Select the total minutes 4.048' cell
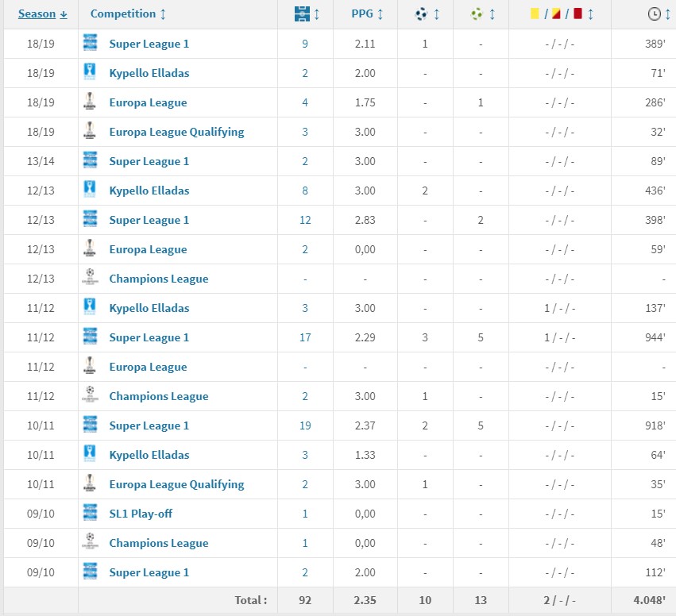This screenshot has height=616, width=676. (650, 600)
